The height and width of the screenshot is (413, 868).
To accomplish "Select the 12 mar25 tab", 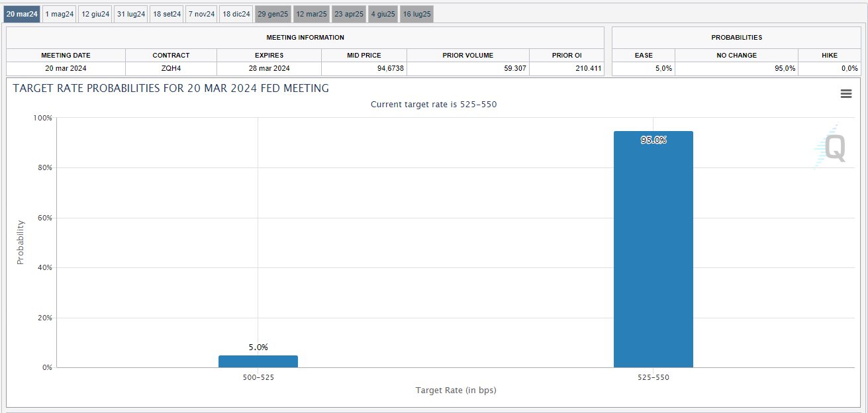I will tap(311, 14).
